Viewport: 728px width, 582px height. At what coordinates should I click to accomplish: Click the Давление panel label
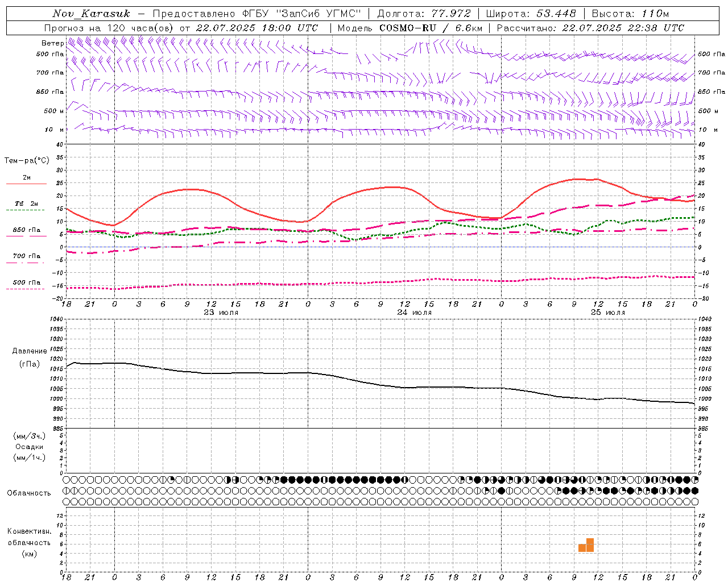pos(30,351)
